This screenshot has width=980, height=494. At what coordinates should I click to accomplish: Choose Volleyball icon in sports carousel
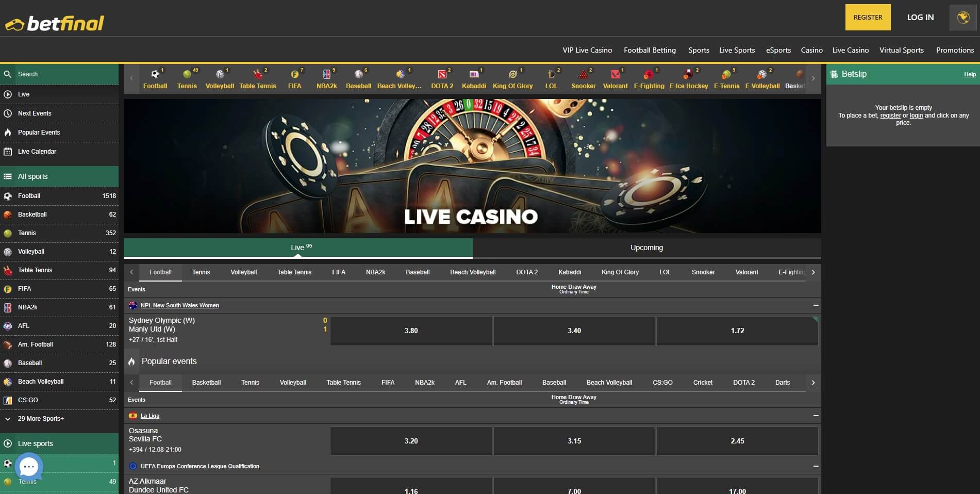tap(220, 79)
